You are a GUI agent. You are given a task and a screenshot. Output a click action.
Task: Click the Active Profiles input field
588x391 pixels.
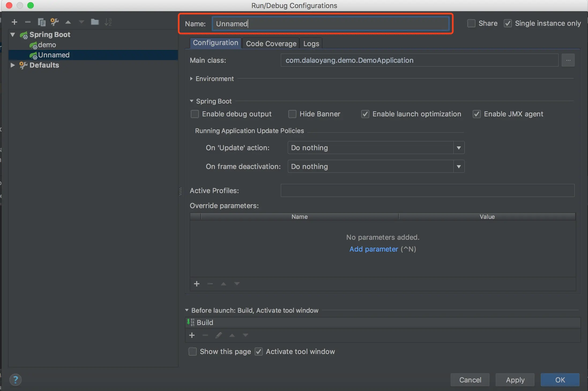click(x=427, y=190)
